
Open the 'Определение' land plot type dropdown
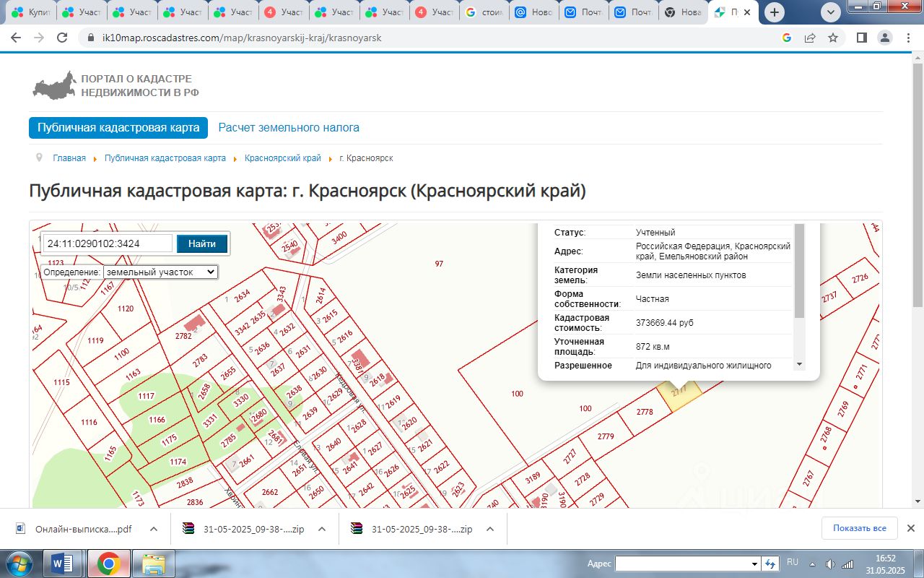pyautogui.click(x=160, y=272)
